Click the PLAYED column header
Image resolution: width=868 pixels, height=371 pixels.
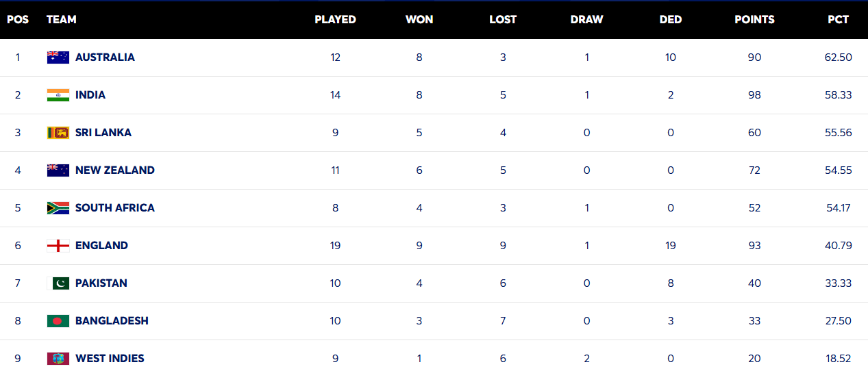pos(335,20)
